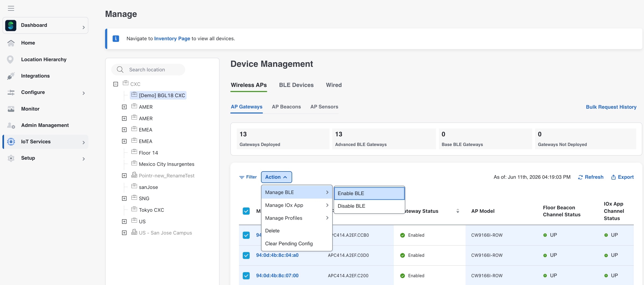Image resolution: width=644 pixels, height=285 pixels.
Task: Click the Location Hierarchy pin icon
Action: [10, 60]
